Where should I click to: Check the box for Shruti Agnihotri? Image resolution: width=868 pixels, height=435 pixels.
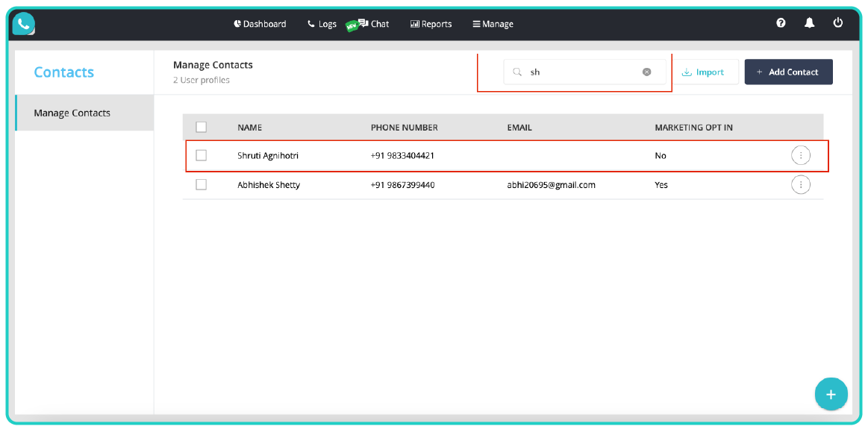click(x=202, y=155)
